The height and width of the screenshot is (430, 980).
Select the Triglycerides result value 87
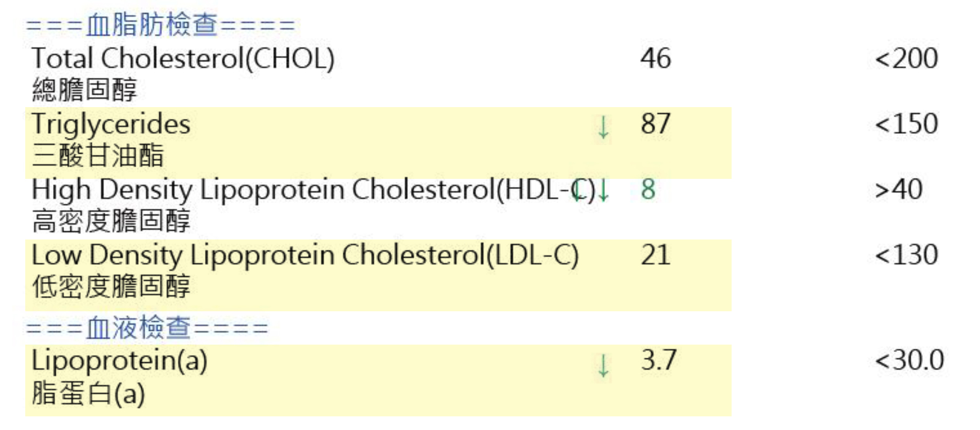coord(655,124)
